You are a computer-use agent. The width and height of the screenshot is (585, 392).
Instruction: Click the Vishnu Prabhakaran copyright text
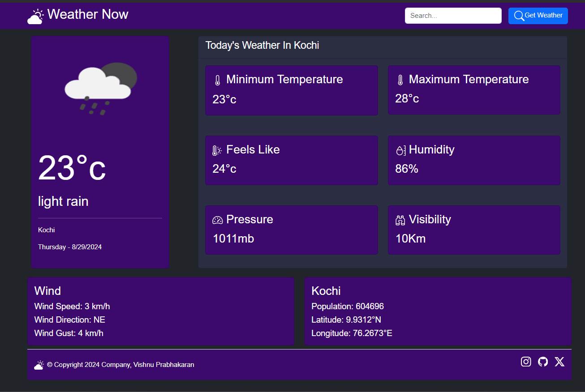point(121,365)
